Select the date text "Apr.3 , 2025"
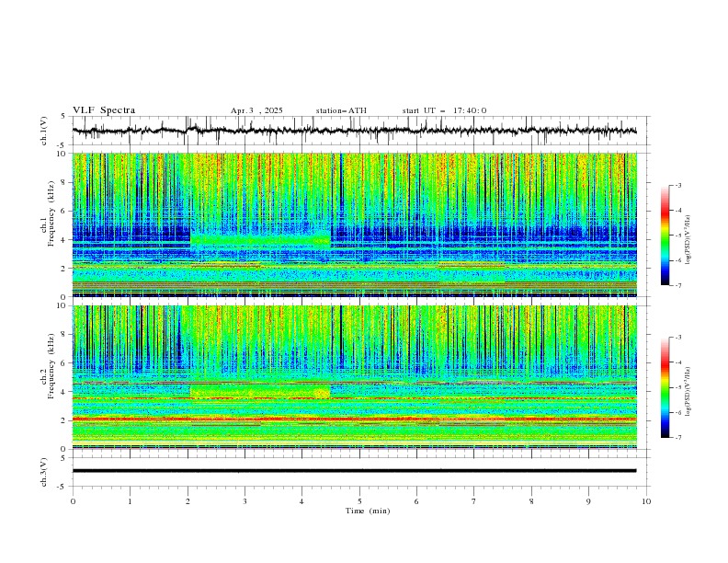 pyautogui.click(x=256, y=110)
